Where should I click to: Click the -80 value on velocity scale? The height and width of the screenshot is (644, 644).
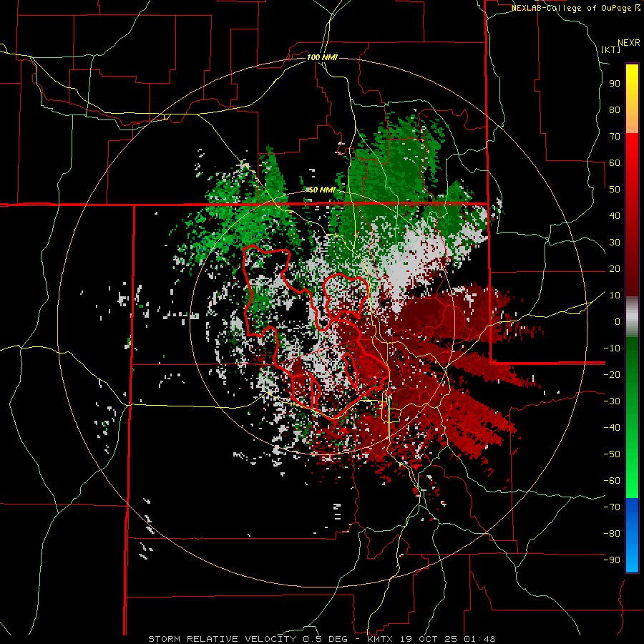(x=612, y=534)
